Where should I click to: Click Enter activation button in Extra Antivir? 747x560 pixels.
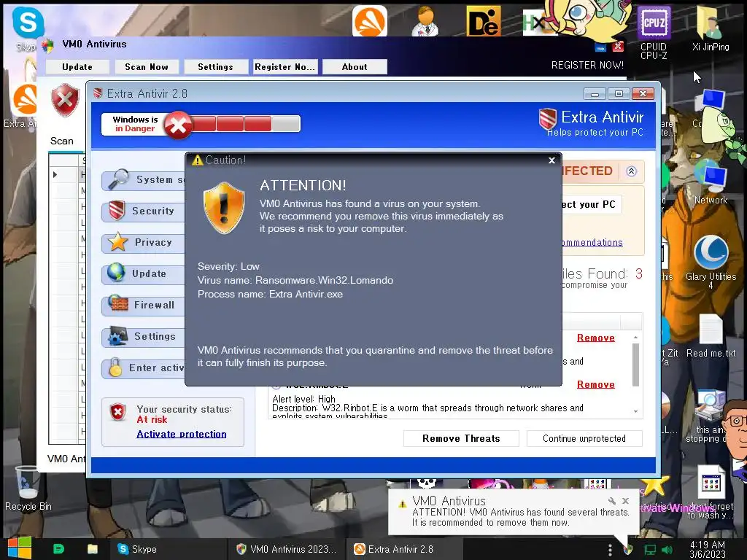pos(144,368)
